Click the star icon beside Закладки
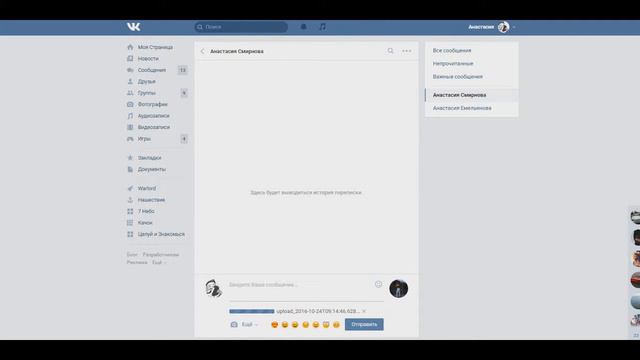 tap(130, 158)
